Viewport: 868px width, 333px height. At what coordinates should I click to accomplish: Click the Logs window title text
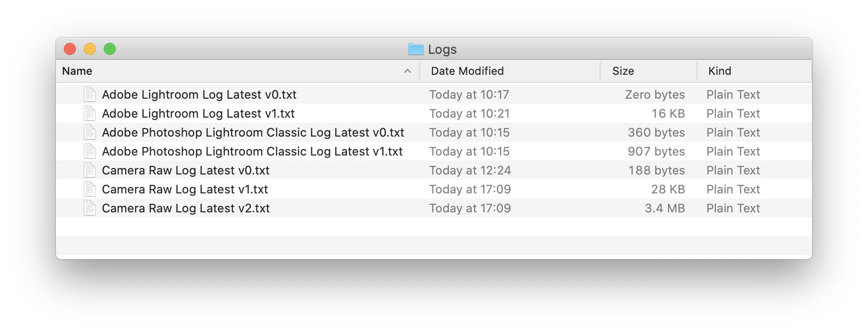[x=442, y=49]
